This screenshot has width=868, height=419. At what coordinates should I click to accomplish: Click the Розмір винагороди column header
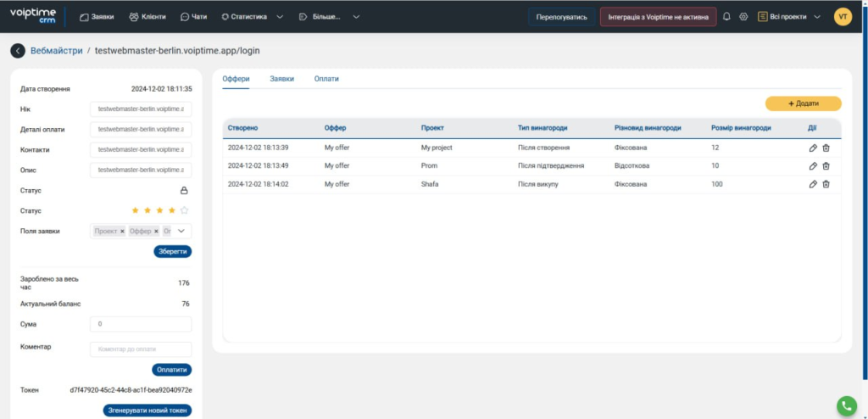click(x=741, y=128)
